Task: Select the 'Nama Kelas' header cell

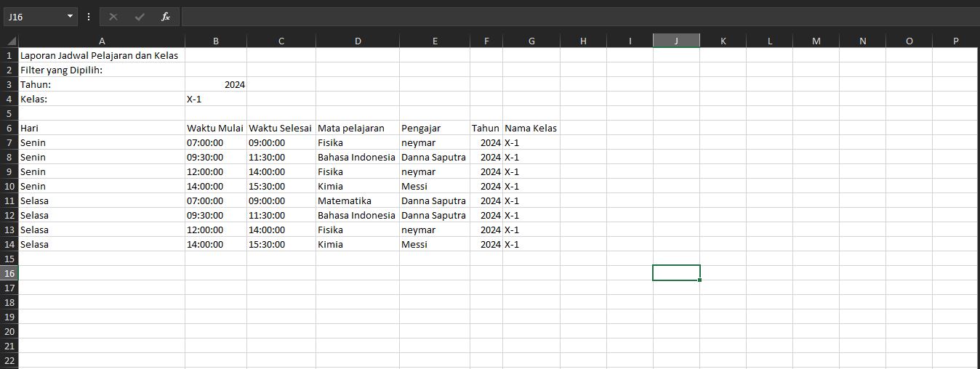Action: point(531,128)
